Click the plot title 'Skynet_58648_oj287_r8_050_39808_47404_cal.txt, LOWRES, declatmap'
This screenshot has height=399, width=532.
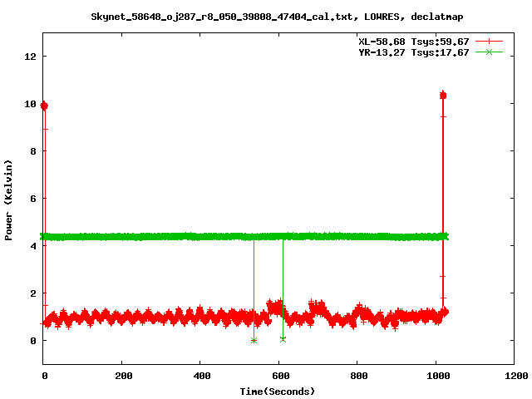(x=277, y=17)
